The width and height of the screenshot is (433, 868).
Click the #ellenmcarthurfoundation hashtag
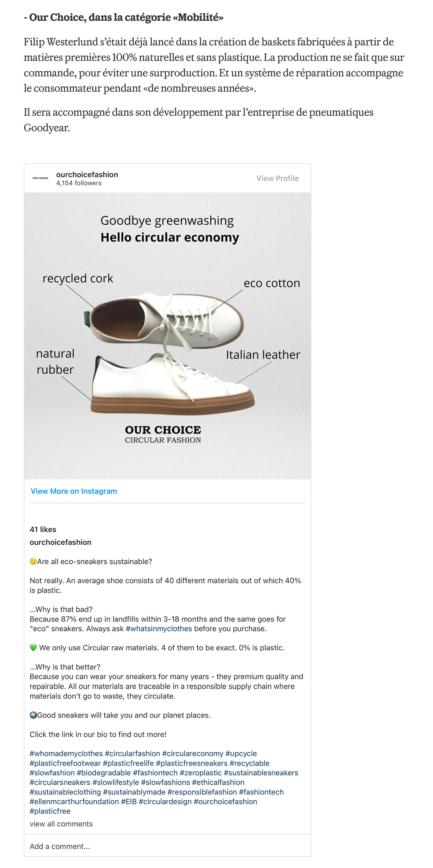click(74, 802)
